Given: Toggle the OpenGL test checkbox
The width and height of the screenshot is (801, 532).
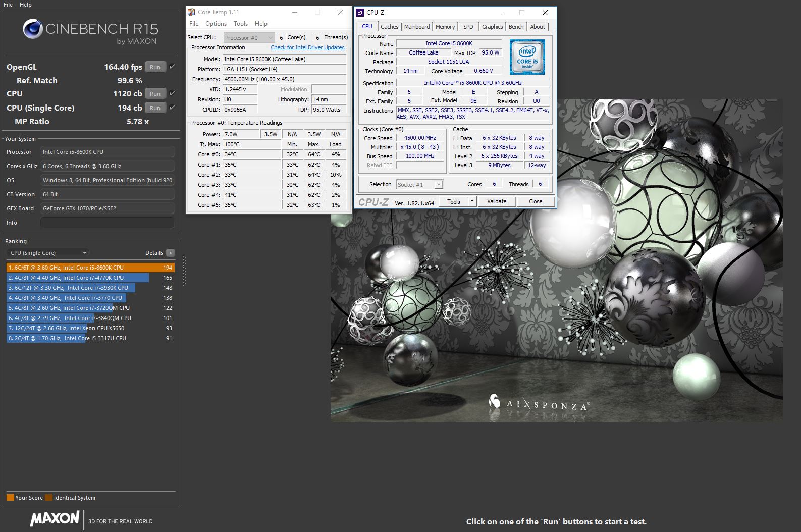Looking at the screenshot, I should tap(172, 67).
